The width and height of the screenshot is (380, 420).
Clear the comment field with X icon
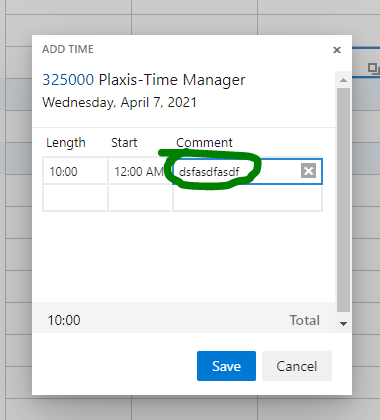coord(308,171)
